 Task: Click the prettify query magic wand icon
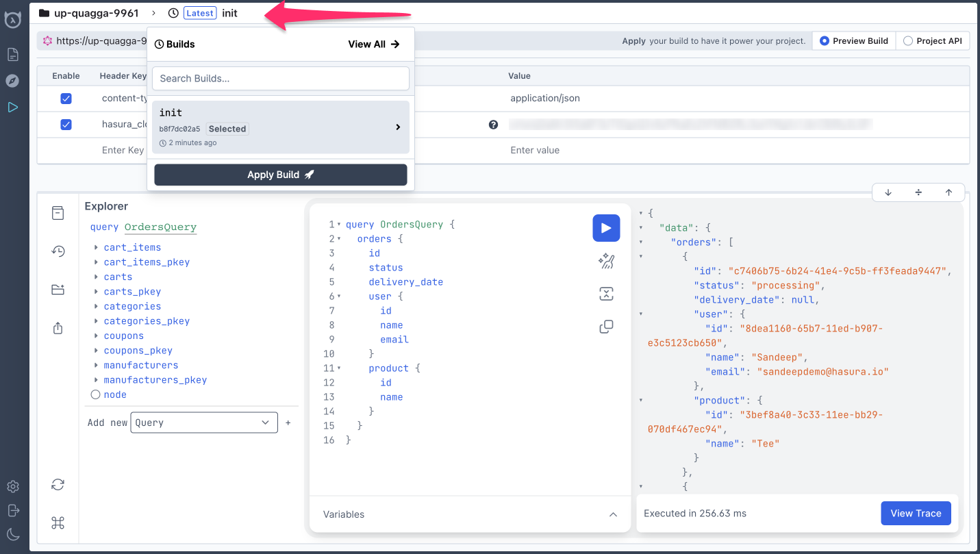click(606, 261)
